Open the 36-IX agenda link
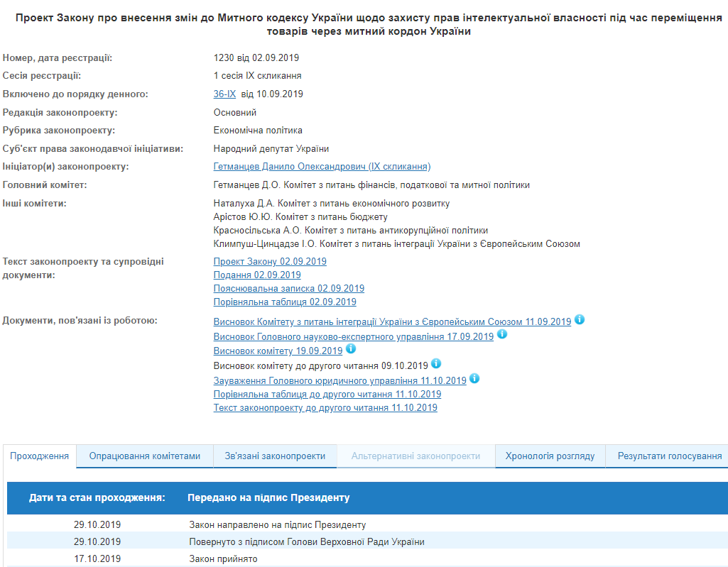The height and width of the screenshot is (567, 728). click(224, 94)
